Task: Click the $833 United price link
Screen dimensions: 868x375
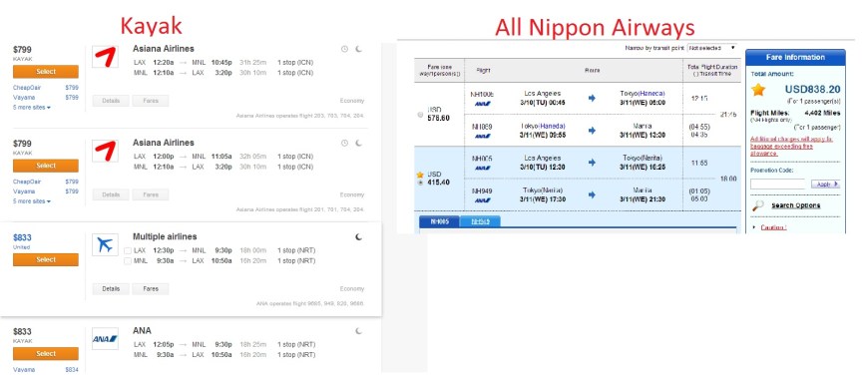Action: pos(22,236)
